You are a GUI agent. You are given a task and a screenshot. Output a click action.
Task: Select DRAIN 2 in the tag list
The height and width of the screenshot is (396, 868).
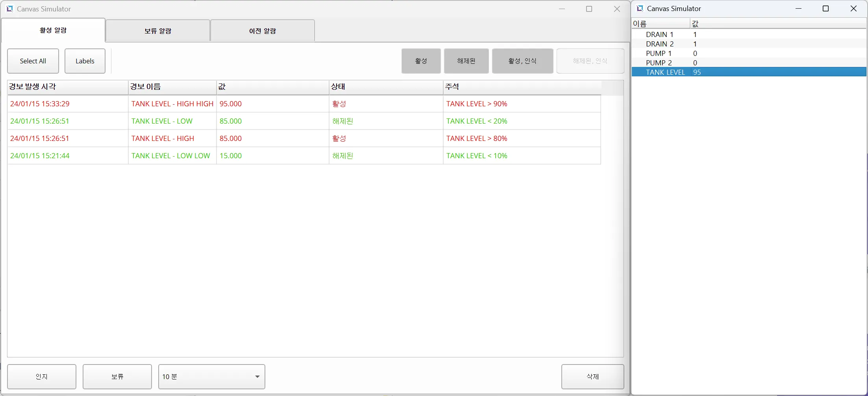coord(659,44)
